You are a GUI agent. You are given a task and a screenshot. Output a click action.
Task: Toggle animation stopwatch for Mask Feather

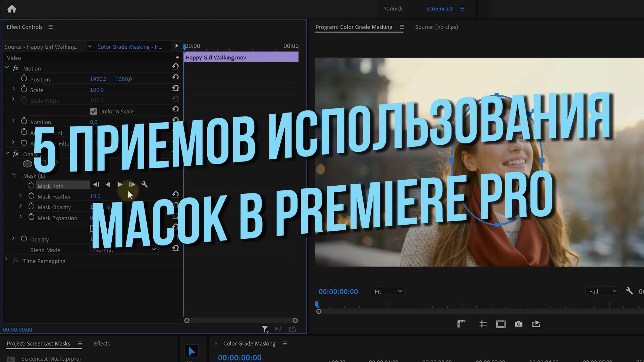(31, 196)
